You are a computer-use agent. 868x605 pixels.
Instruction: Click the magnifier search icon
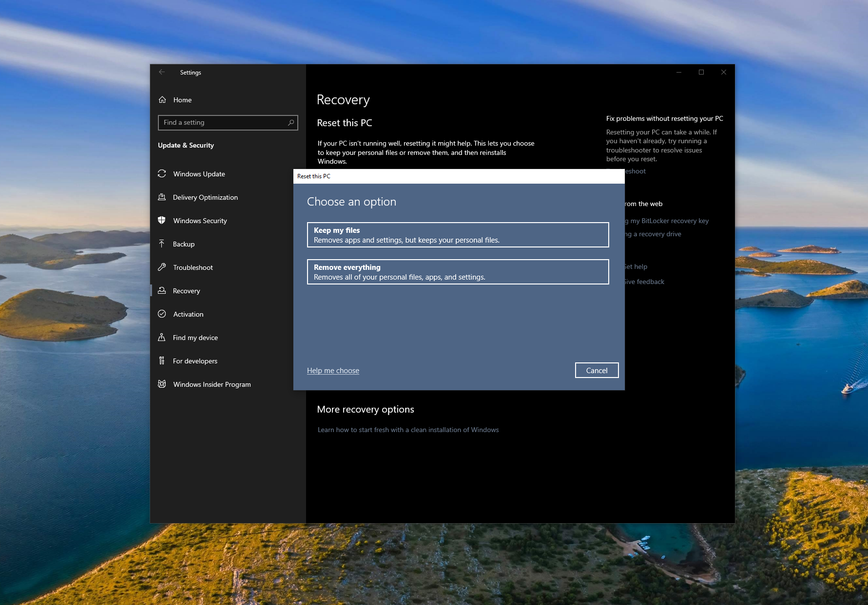click(x=291, y=122)
